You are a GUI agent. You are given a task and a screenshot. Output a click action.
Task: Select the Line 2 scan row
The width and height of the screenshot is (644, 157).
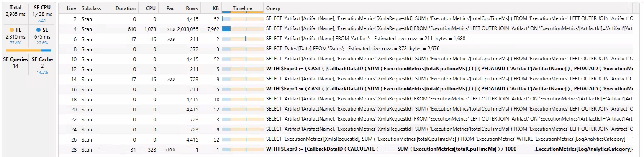[345, 19]
